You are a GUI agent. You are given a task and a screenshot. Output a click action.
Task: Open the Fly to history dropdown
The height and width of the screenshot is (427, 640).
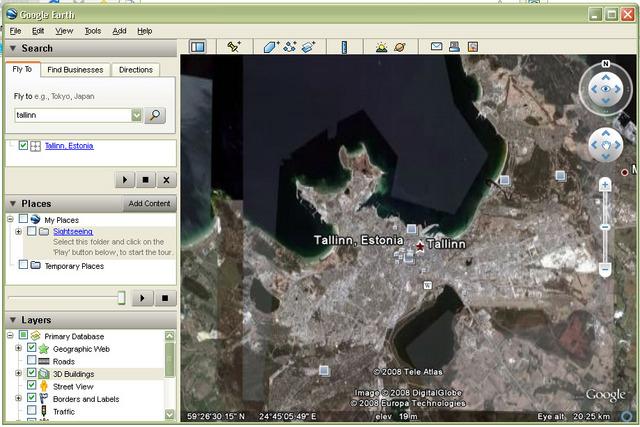point(136,116)
